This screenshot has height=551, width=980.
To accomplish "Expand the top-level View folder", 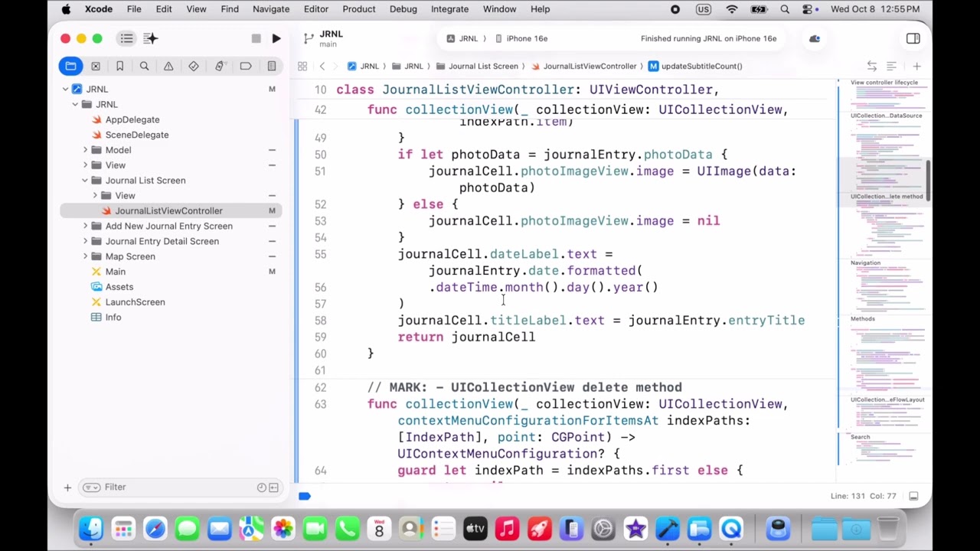I will (x=85, y=165).
